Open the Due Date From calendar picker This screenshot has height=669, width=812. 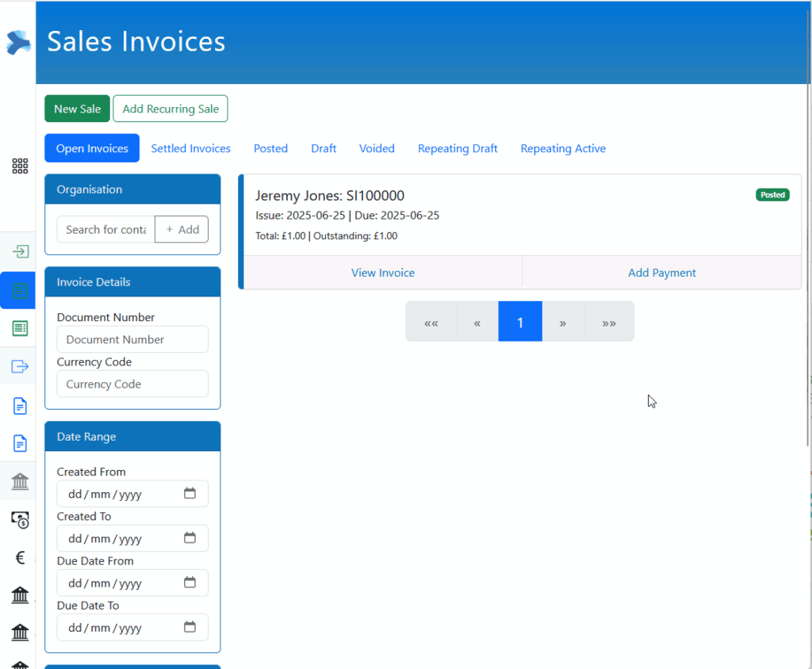(190, 583)
